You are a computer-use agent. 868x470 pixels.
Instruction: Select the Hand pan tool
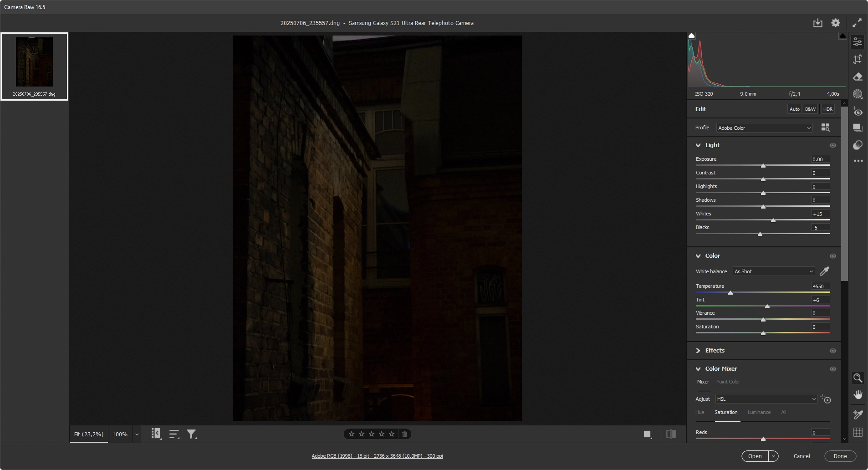click(x=858, y=395)
